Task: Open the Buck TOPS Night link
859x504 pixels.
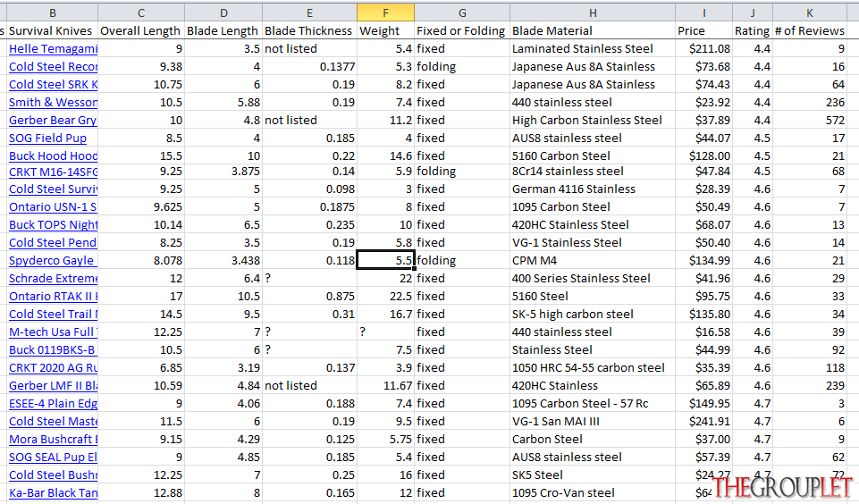Action: [53, 225]
